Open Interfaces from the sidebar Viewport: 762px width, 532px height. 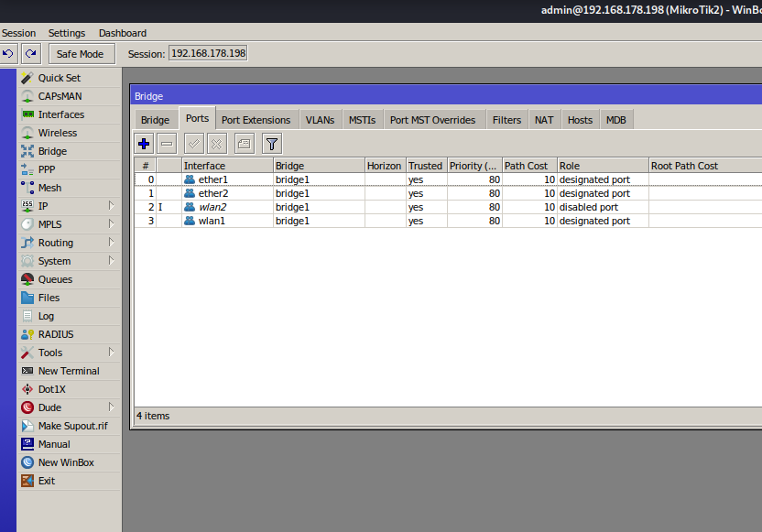coord(69,114)
